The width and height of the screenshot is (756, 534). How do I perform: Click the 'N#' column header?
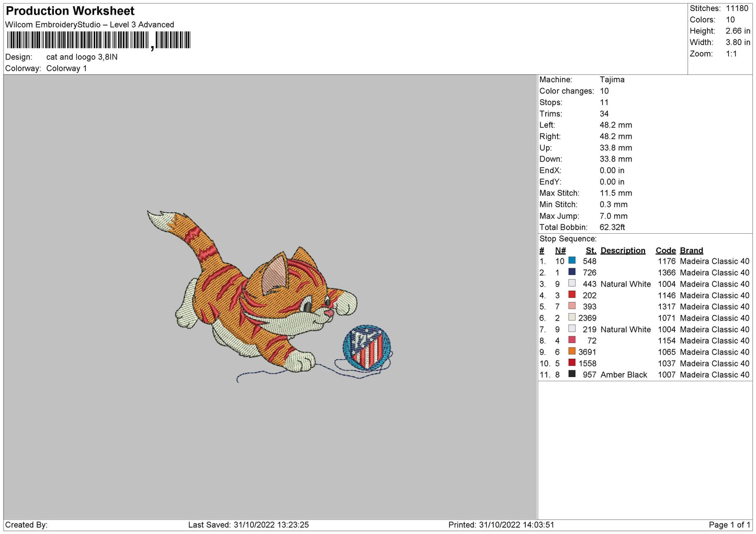pos(560,251)
